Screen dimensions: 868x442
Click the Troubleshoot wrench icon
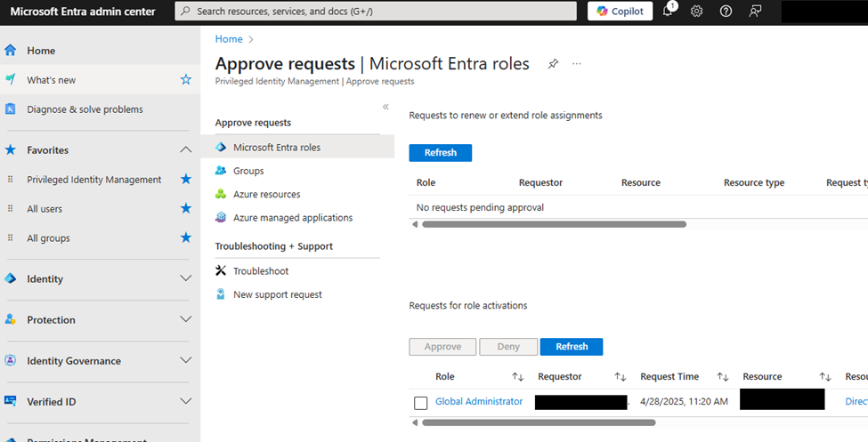click(221, 270)
